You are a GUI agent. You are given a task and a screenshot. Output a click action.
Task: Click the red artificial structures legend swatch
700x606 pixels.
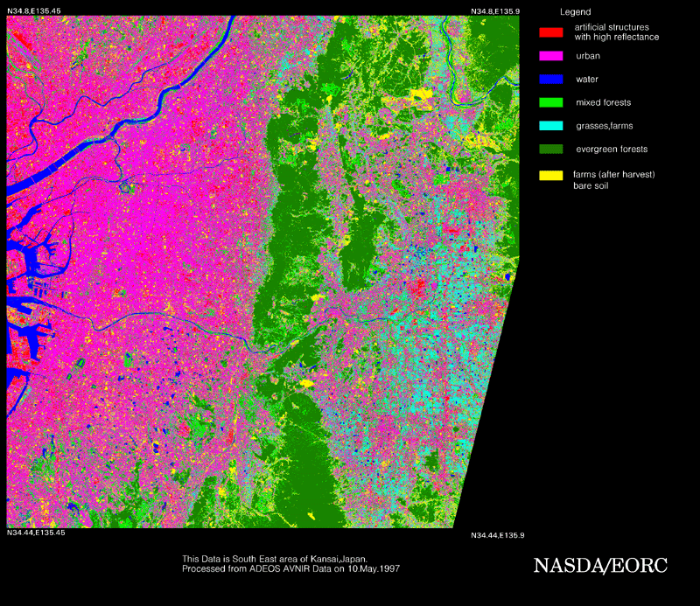551,32
